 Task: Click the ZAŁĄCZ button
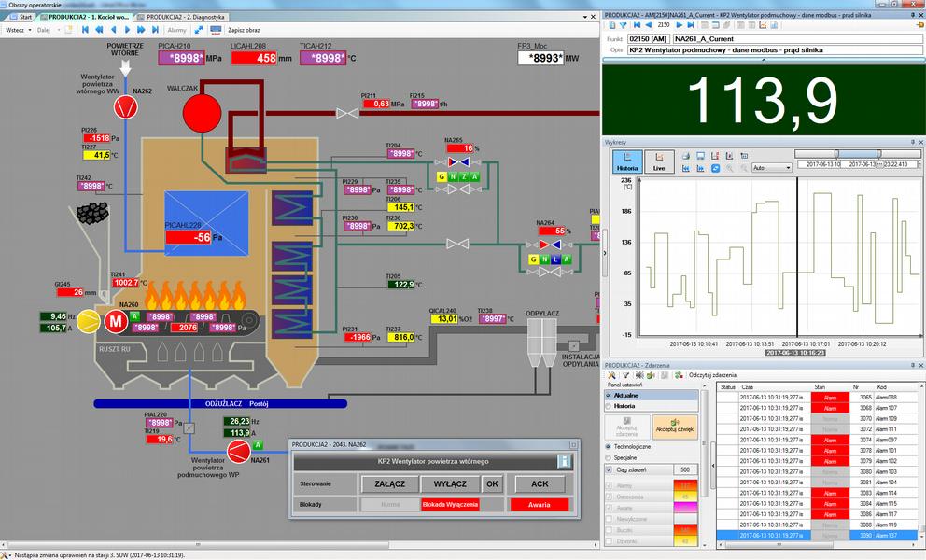(x=390, y=483)
